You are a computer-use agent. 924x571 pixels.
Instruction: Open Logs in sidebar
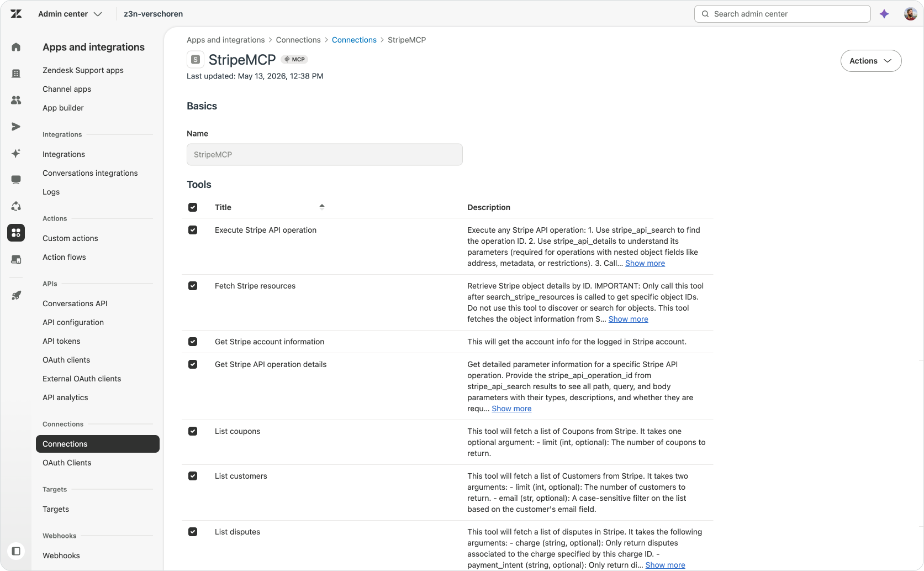coord(51,192)
